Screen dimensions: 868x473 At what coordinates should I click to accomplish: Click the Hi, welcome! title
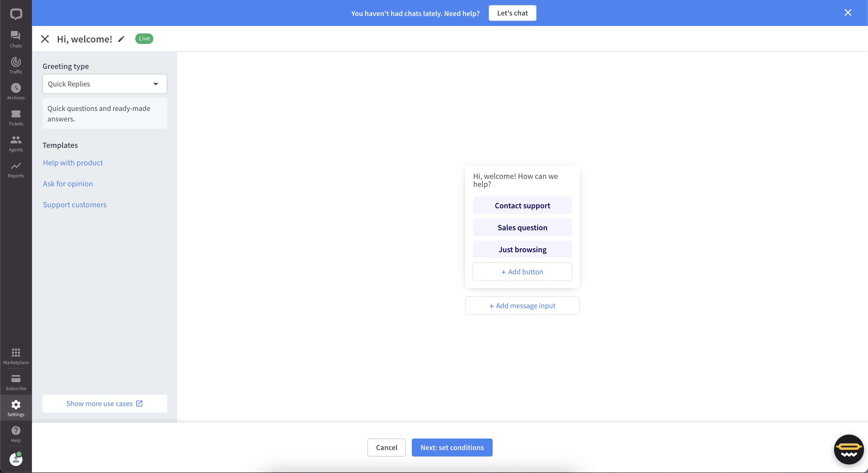85,39
